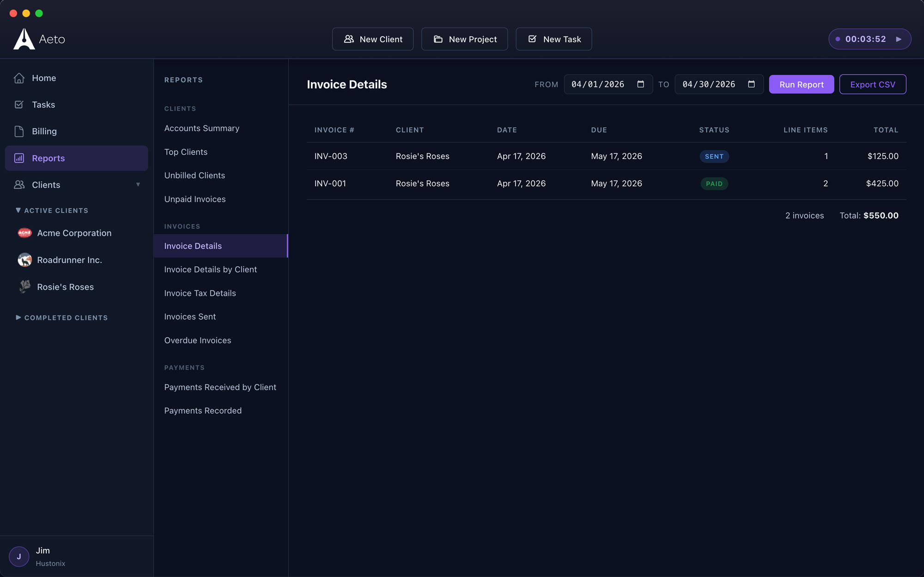Click the SENT status badge
The height and width of the screenshot is (577, 924).
[x=714, y=156]
